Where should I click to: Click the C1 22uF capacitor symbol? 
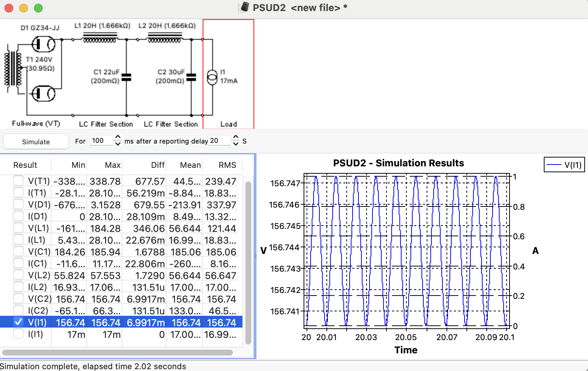click(x=126, y=77)
